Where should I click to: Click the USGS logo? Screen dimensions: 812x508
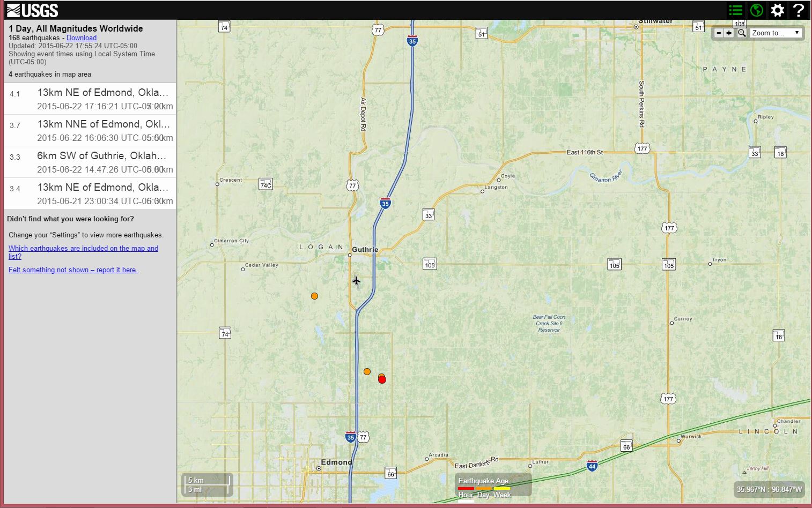(x=32, y=10)
